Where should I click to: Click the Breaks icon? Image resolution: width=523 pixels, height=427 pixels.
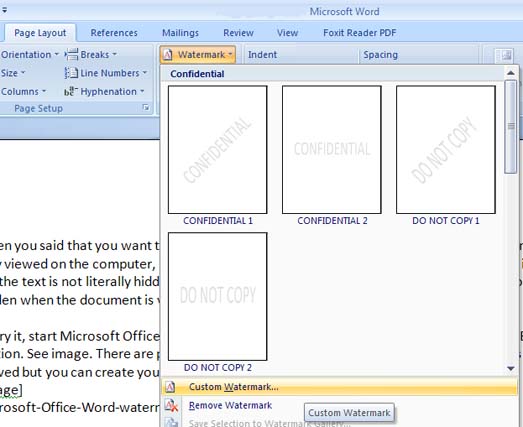[x=71, y=54]
